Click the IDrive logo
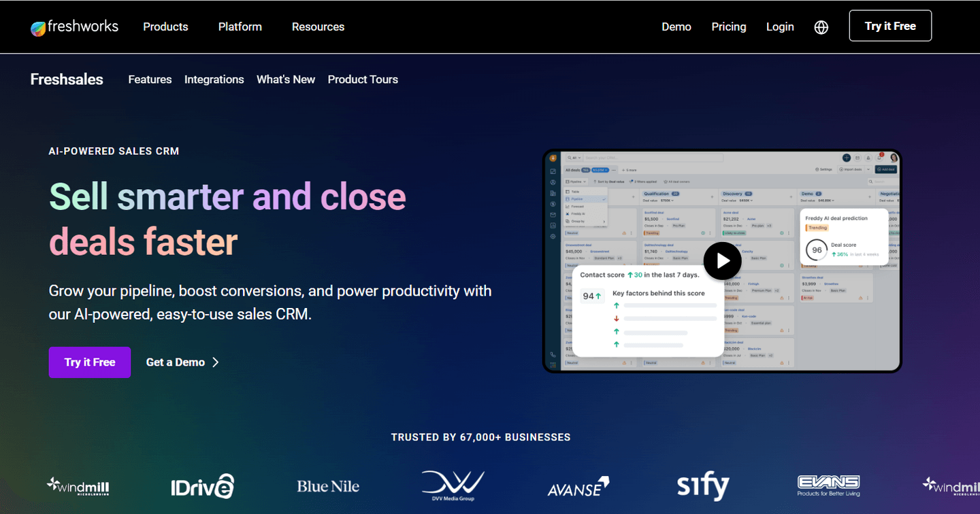 203,486
